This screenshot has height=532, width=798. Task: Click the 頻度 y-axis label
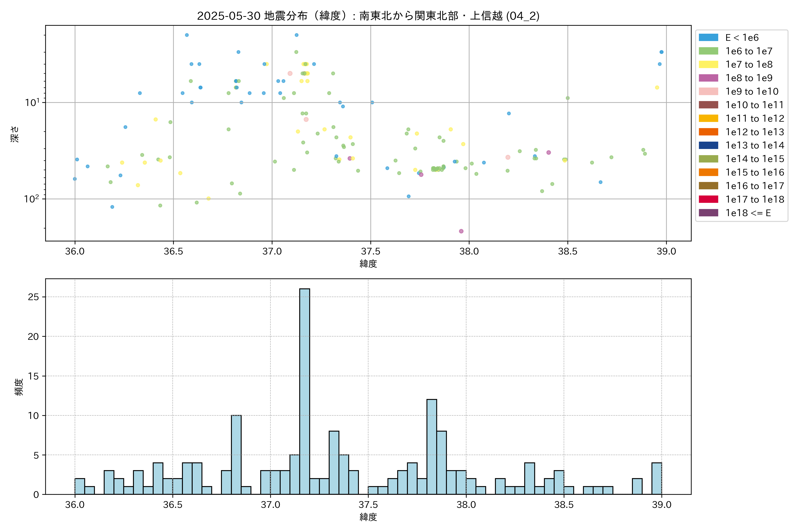(x=19, y=387)
